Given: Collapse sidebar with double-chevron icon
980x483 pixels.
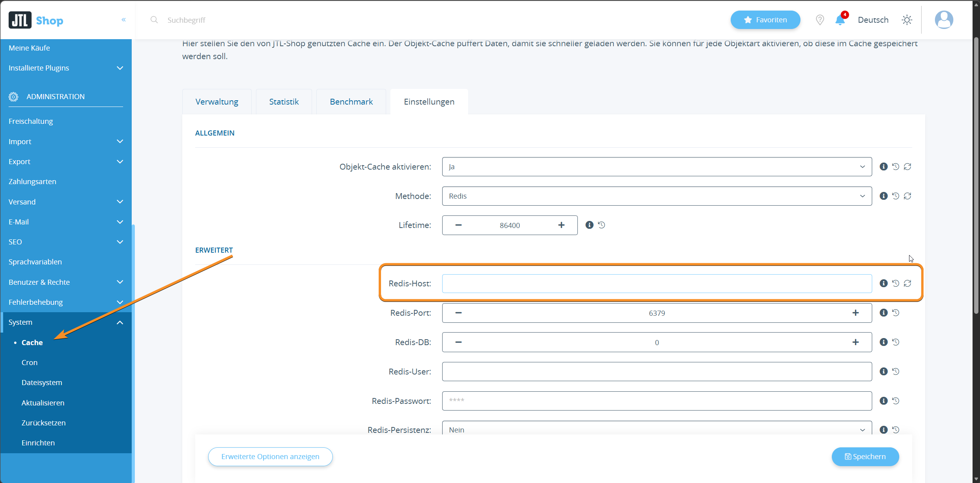Looking at the screenshot, I should pos(123,20).
